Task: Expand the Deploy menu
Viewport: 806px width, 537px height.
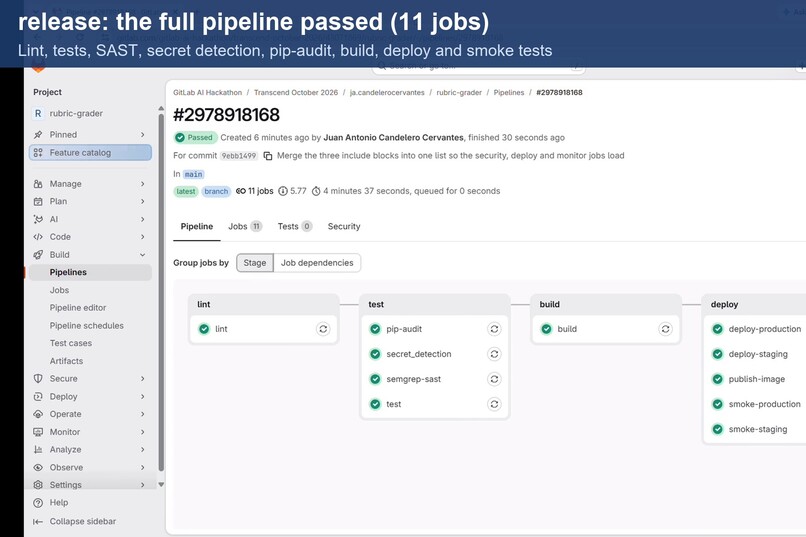Action: click(x=143, y=397)
